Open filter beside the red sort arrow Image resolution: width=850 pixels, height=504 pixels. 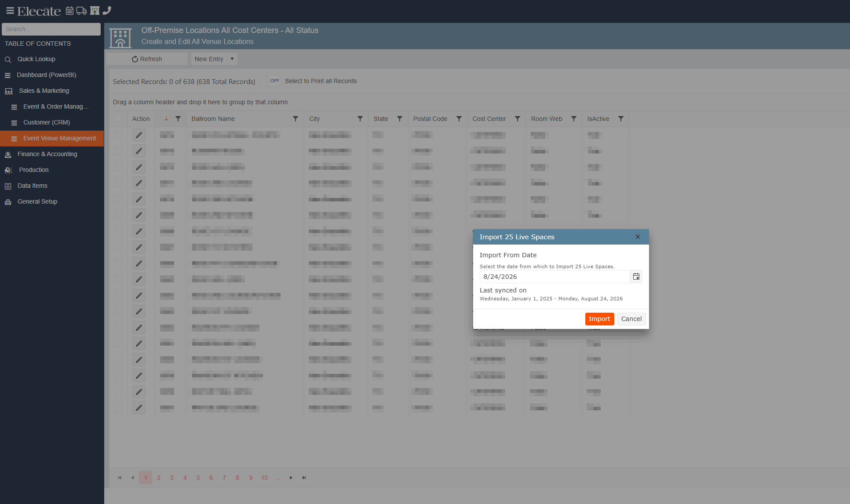click(178, 119)
